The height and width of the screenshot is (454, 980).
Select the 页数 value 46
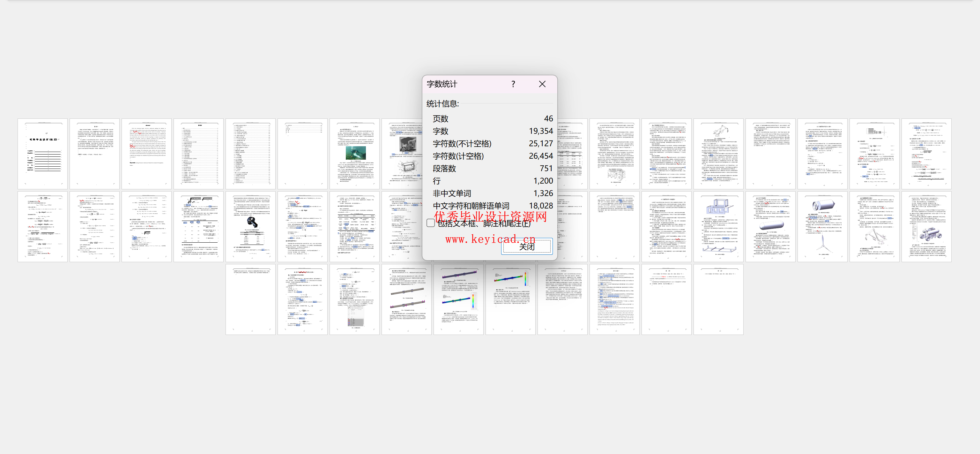(548, 118)
